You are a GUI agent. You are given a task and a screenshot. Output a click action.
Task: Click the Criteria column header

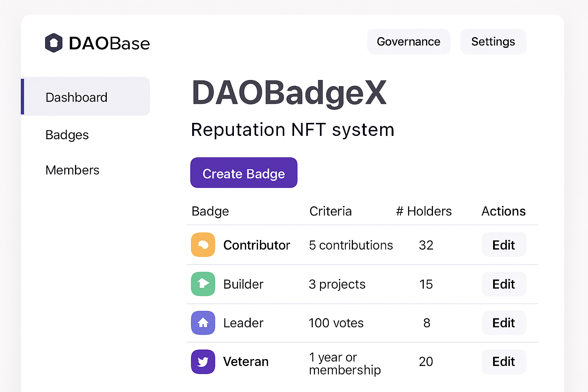(330, 211)
